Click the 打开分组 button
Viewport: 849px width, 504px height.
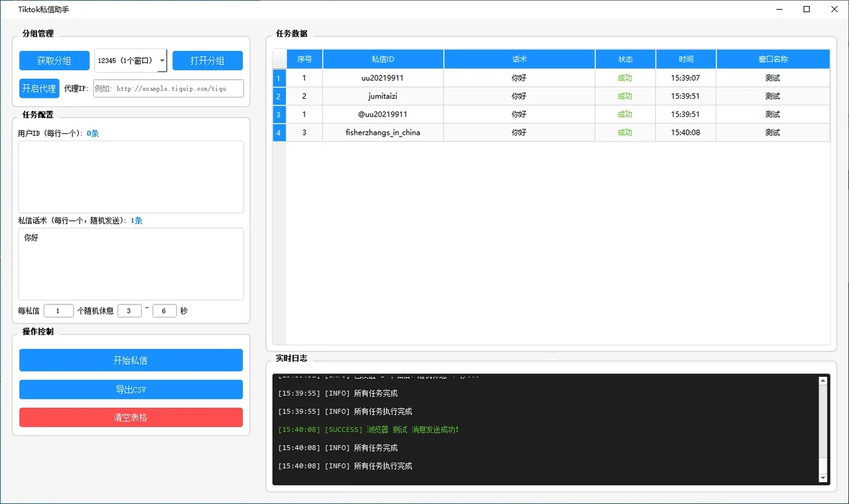(208, 60)
